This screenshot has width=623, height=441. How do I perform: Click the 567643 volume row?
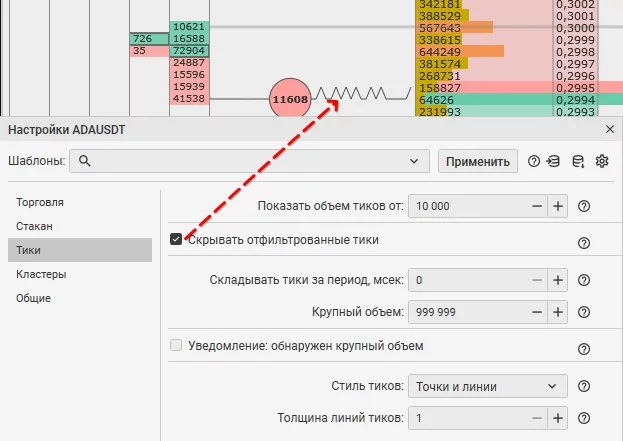440,28
